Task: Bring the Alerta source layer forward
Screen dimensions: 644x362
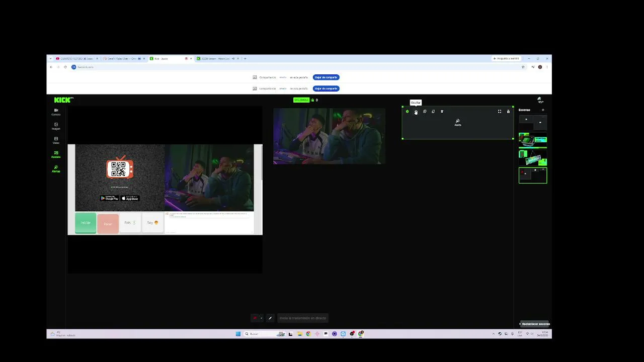Action: click(x=425, y=112)
